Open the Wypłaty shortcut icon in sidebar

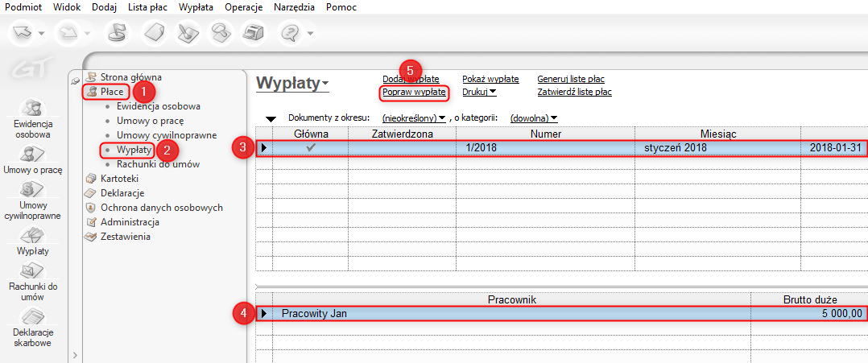click(31, 237)
